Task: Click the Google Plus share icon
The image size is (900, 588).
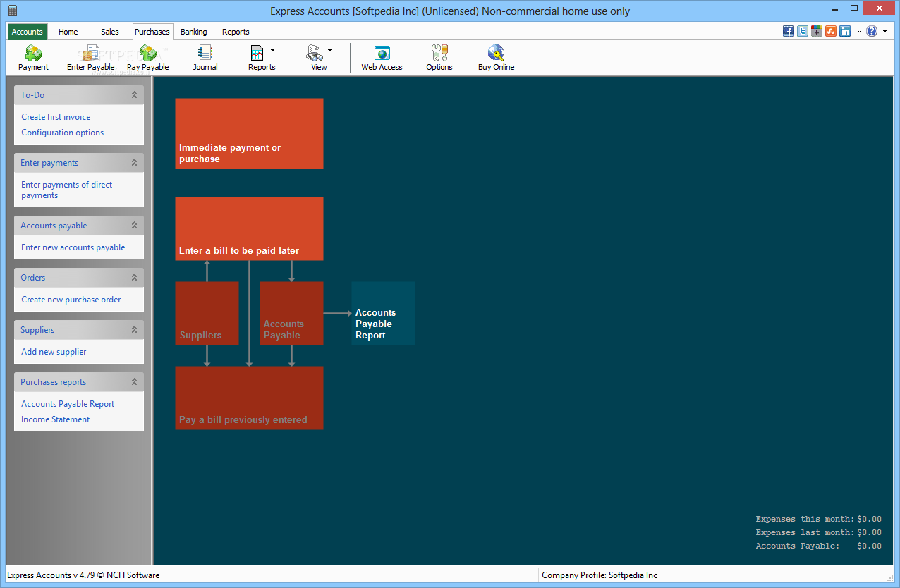Action: pyautogui.click(x=817, y=31)
